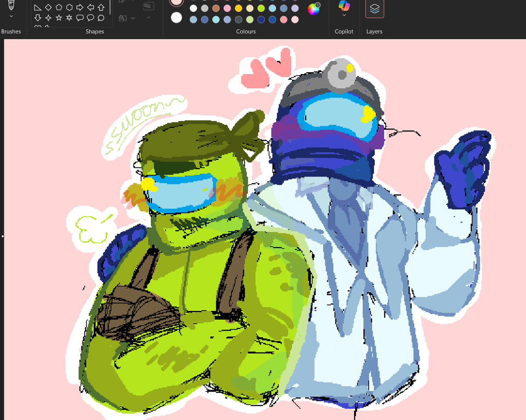Select the diamond shape
This screenshot has width=526, height=420.
click(48, 7)
